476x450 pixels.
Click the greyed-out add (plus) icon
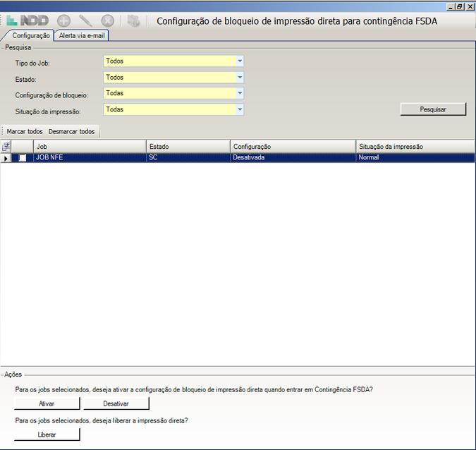click(x=63, y=21)
